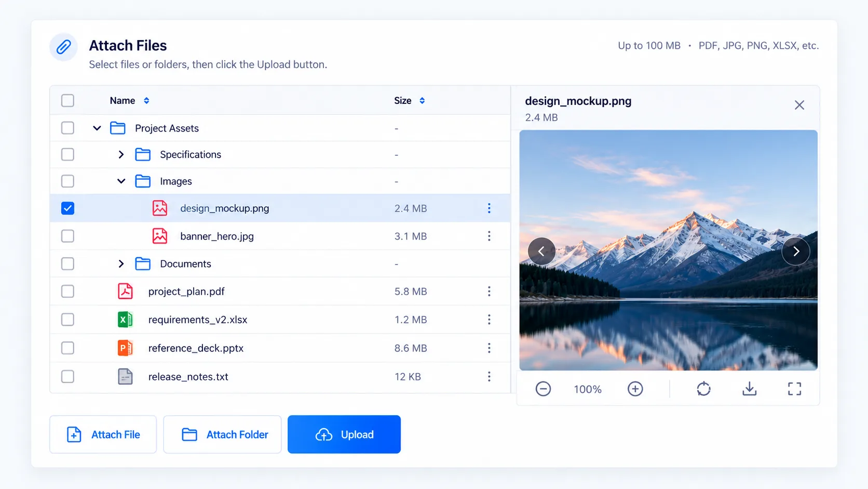Open more options for banner_hero.jpg
Image resolution: width=868 pixels, height=489 pixels.
click(x=489, y=236)
